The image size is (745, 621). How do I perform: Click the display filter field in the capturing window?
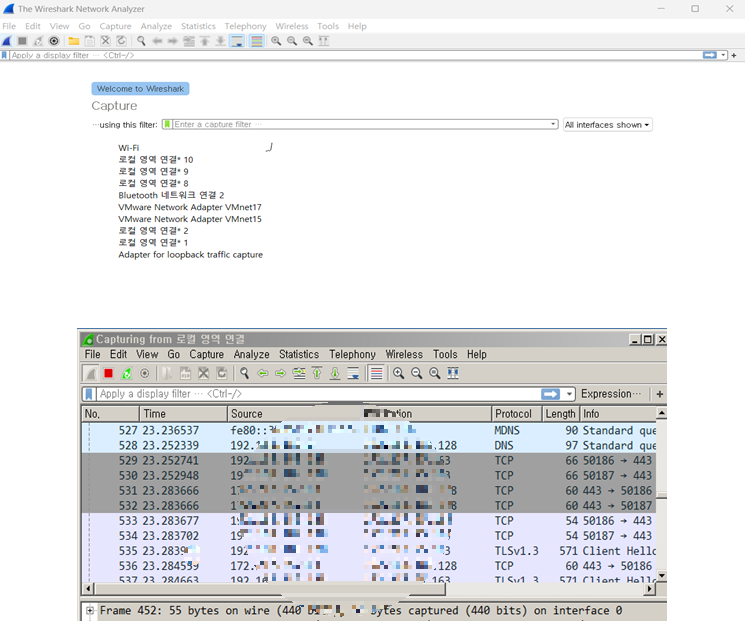coord(317,394)
